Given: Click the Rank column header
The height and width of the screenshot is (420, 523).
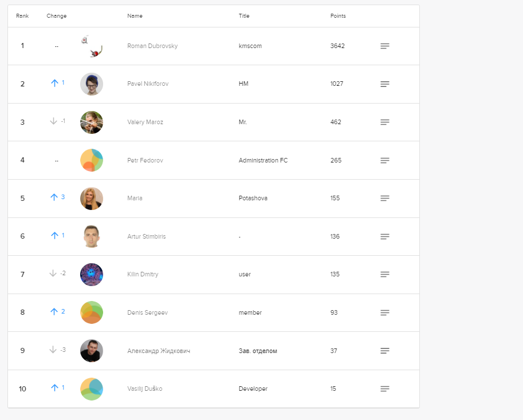Looking at the screenshot, I should 22,16.
